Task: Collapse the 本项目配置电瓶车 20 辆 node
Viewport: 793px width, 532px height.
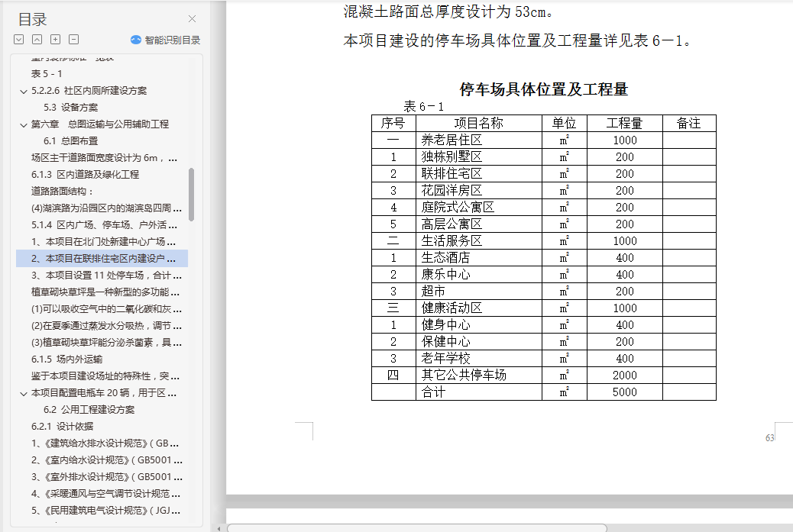Action: click(x=23, y=394)
